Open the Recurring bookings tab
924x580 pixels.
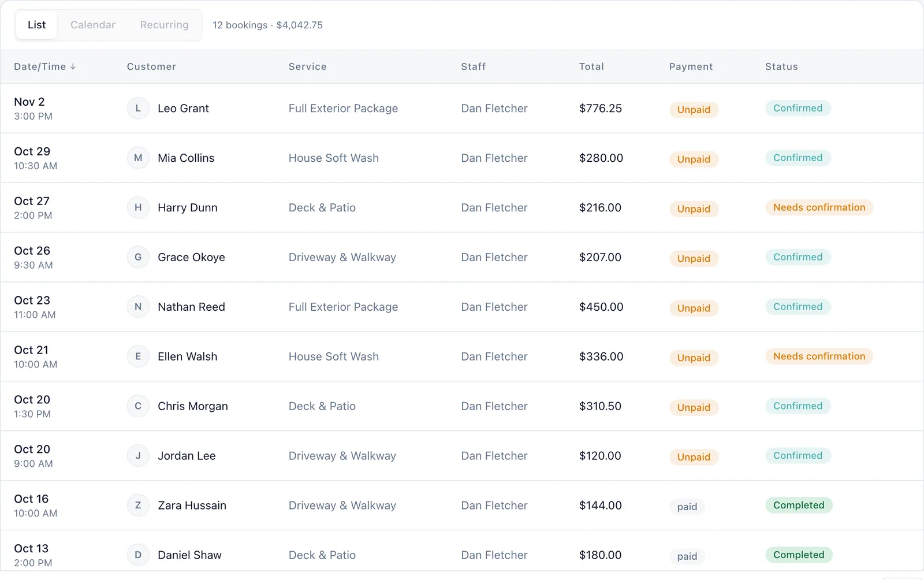[164, 25]
